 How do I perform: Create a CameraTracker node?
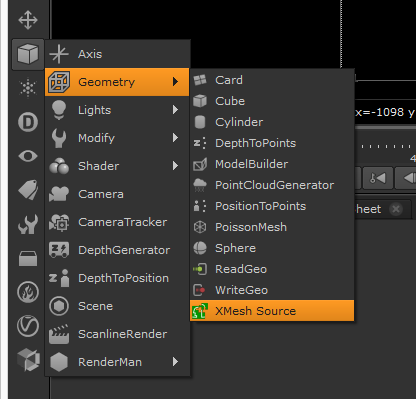117,222
